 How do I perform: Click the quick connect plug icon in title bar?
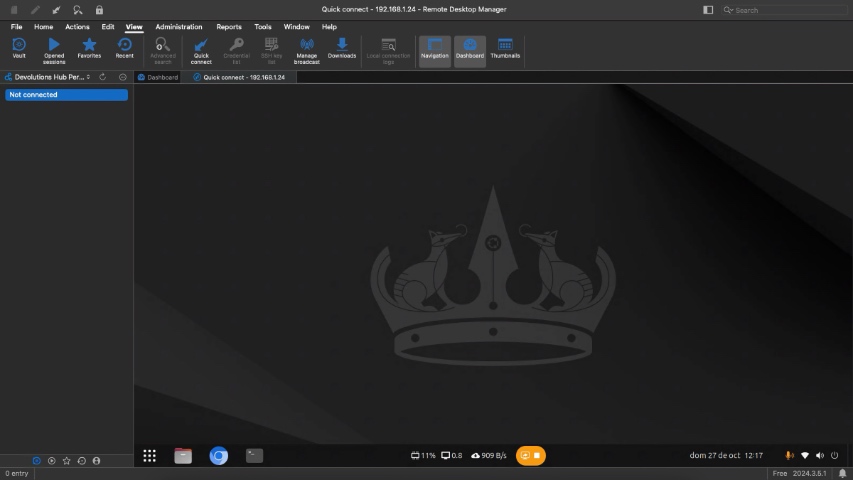pyautogui.click(x=56, y=10)
